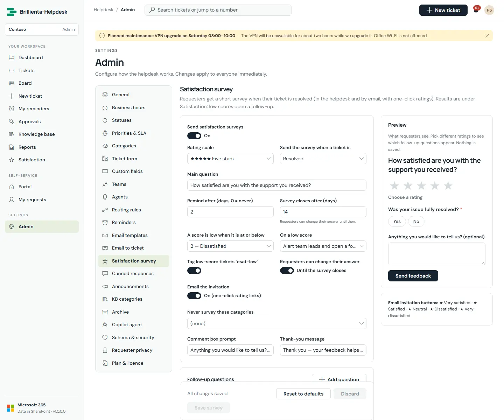The height and width of the screenshot is (420, 504).
Task: Select the Priorities & SLA icon
Action: coord(105,133)
